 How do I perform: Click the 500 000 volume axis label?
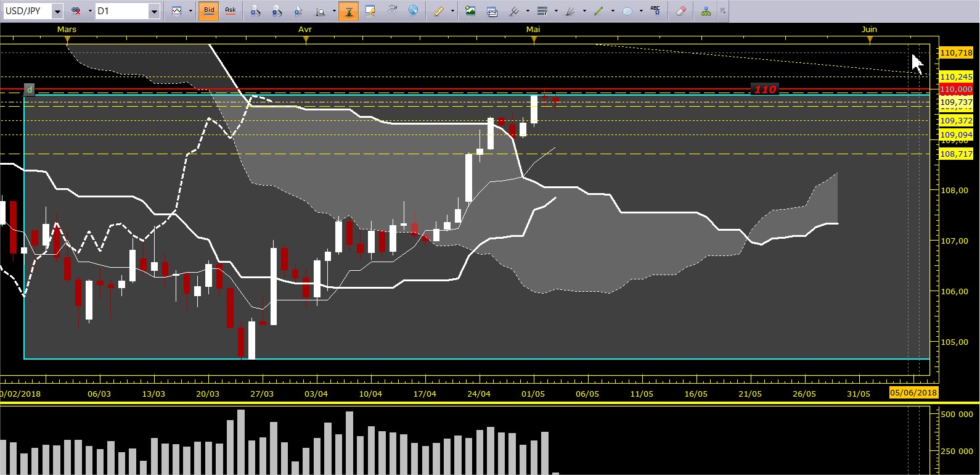tap(957, 415)
